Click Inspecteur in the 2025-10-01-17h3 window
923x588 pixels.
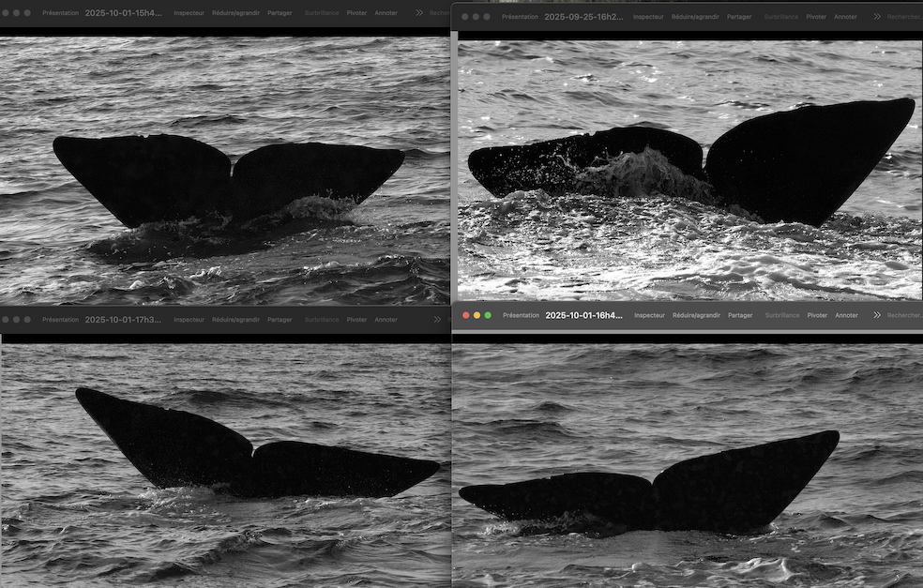[x=189, y=320]
